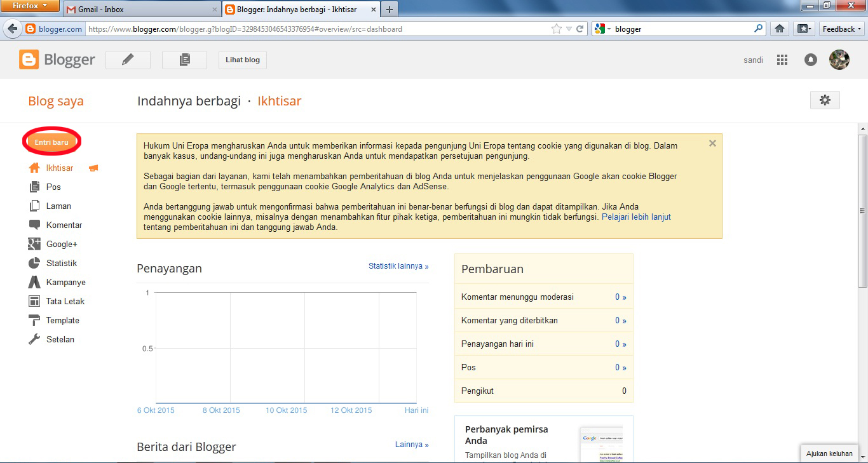The width and height of the screenshot is (868, 463).
Task: Open the search engine selector dropdown
Action: click(602, 29)
